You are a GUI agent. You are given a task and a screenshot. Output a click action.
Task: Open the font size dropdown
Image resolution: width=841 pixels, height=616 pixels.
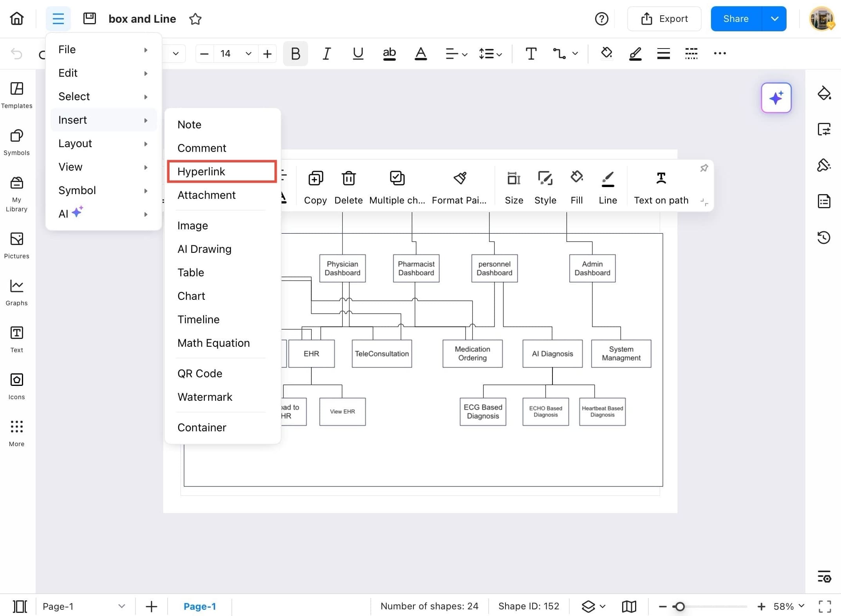point(248,54)
